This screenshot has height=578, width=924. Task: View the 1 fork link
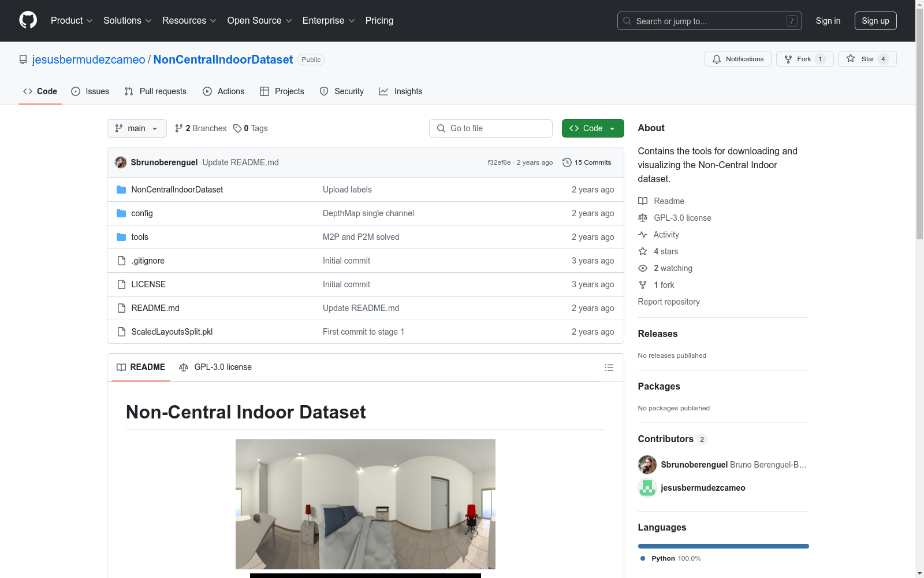pos(656,285)
